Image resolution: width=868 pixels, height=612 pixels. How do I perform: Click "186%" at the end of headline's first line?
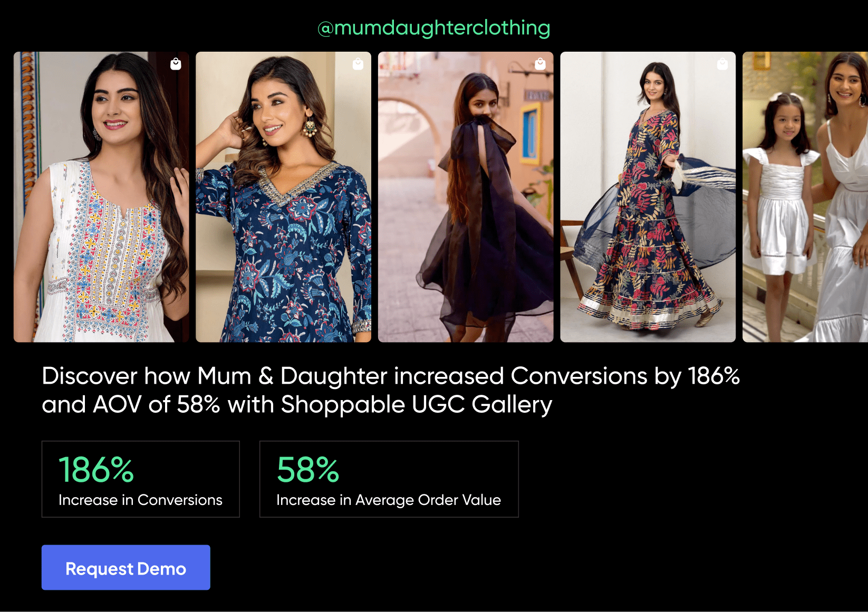[x=713, y=376]
